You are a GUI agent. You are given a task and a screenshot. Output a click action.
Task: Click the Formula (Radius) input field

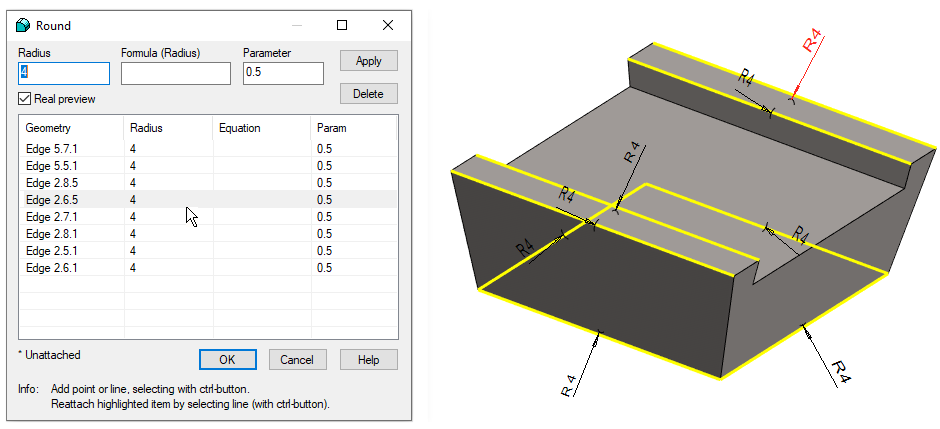[x=175, y=73]
